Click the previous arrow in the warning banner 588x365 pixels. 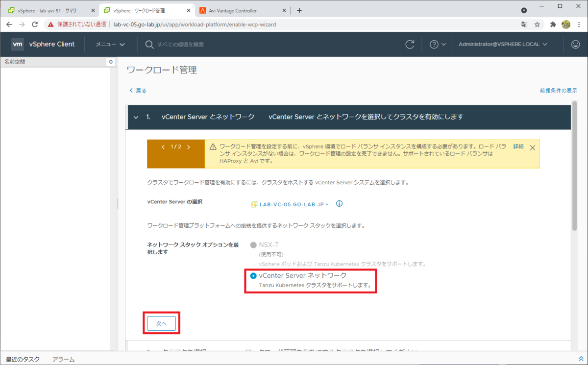pos(163,147)
